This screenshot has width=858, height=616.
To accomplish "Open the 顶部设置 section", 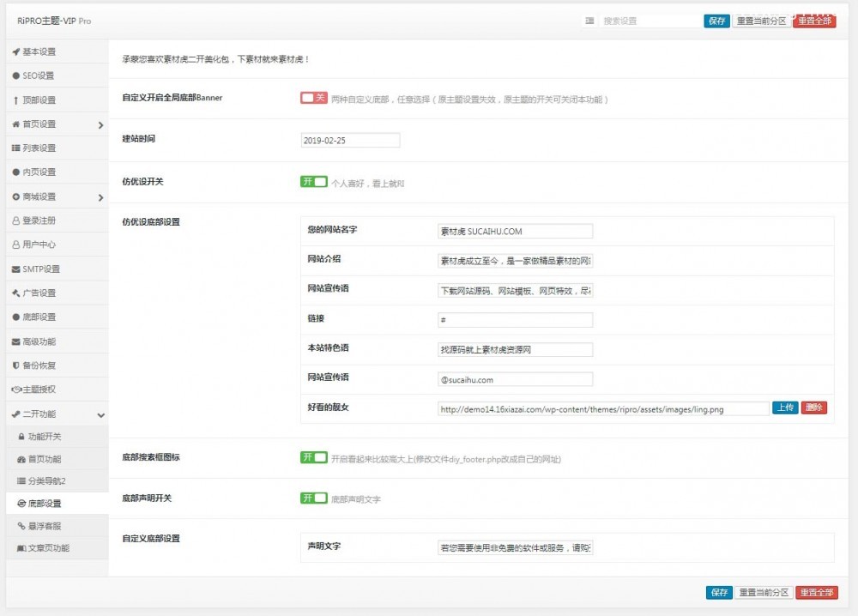I will coord(57,100).
